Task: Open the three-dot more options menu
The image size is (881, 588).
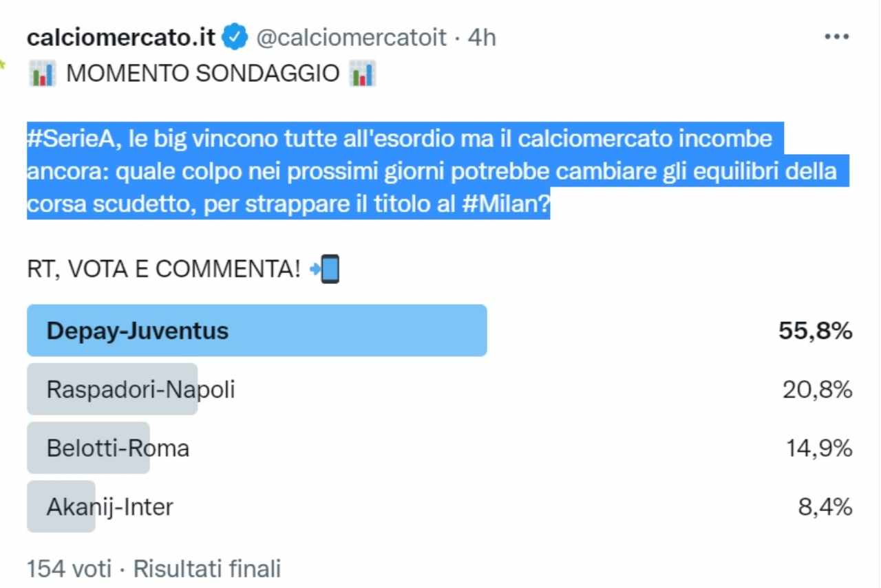Action: pyautogui.click(x=836, y=37)
